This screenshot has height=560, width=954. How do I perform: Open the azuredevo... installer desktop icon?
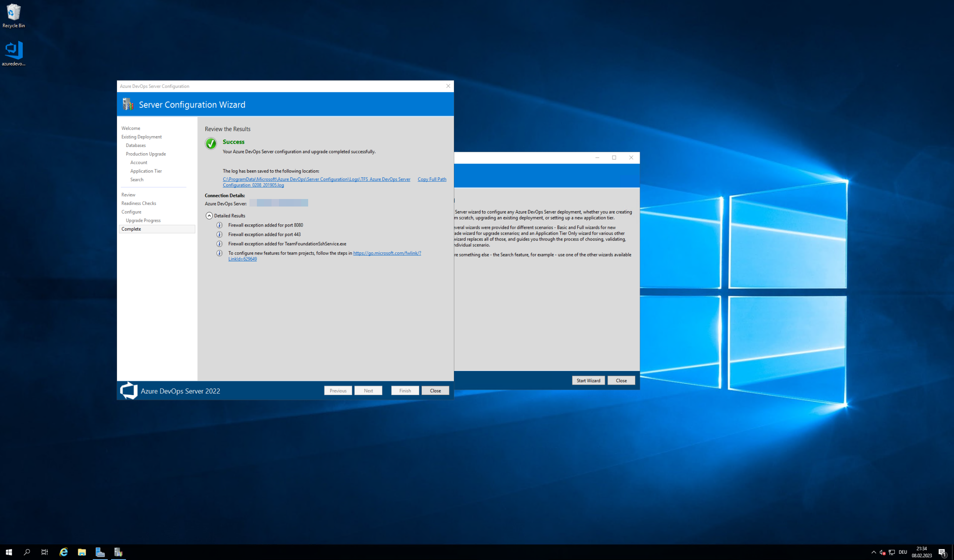pyautogui.click(x=13, y=53)
